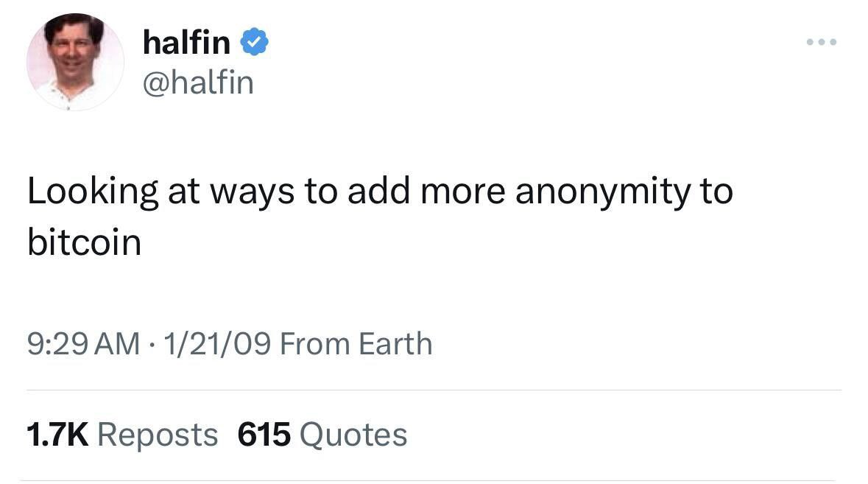Click the word bitcoin in the post

pos(84,242)
